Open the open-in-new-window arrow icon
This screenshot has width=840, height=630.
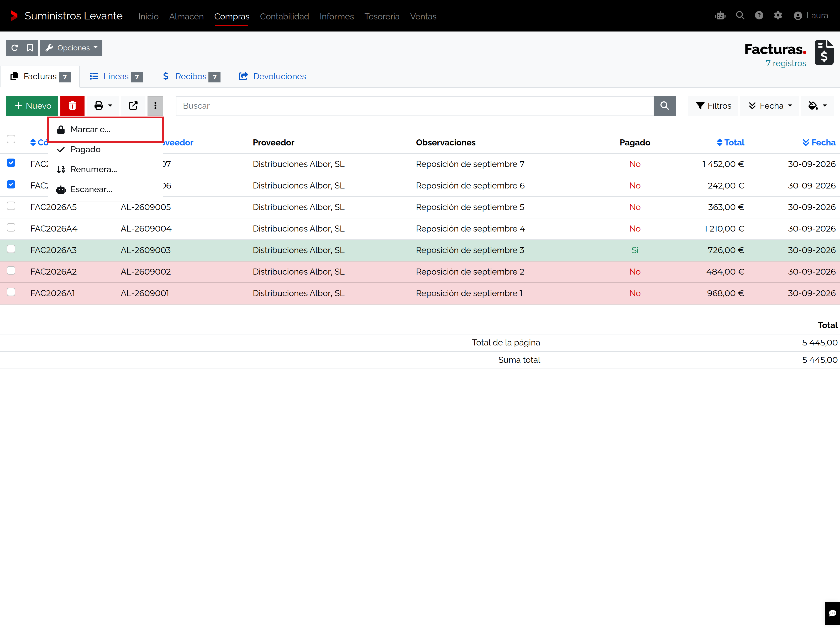click(x=133, y=106)
